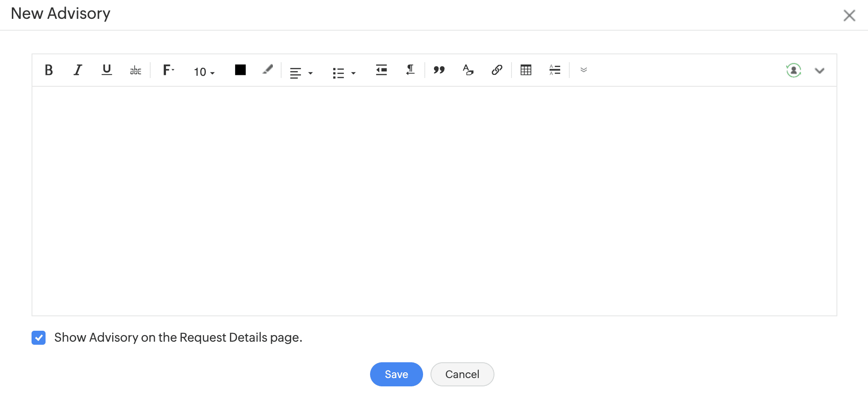This screenshot has width=868, height=396.
Task: Expand the bullet list options
Action: pyautogui.click(x=344, y=73)
